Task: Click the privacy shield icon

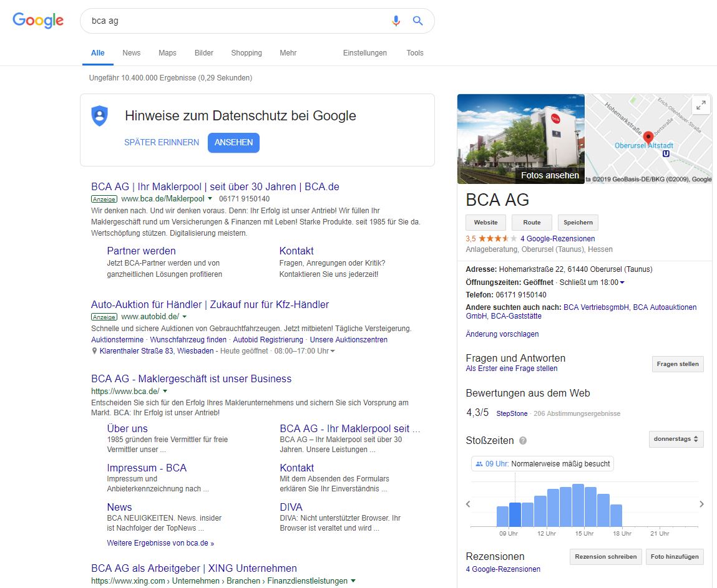Action: tap(100, 115)
